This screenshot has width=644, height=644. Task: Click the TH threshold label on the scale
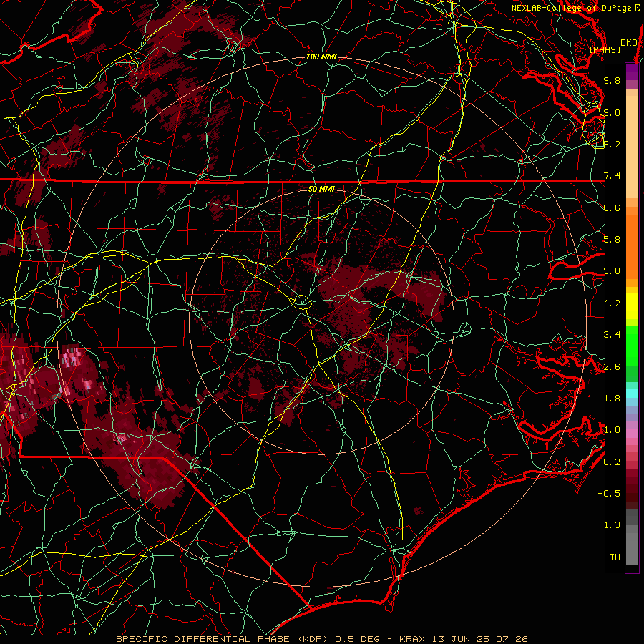coord(615,557)
